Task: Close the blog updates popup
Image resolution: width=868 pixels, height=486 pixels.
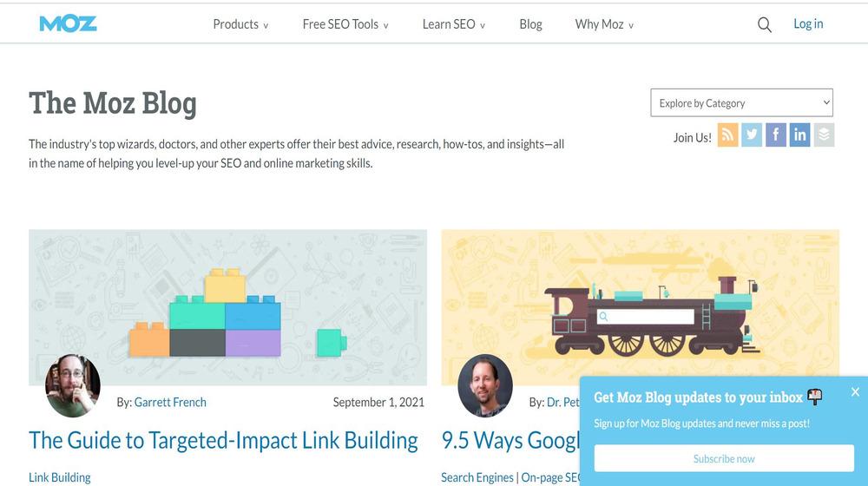Action: (855, 392)
